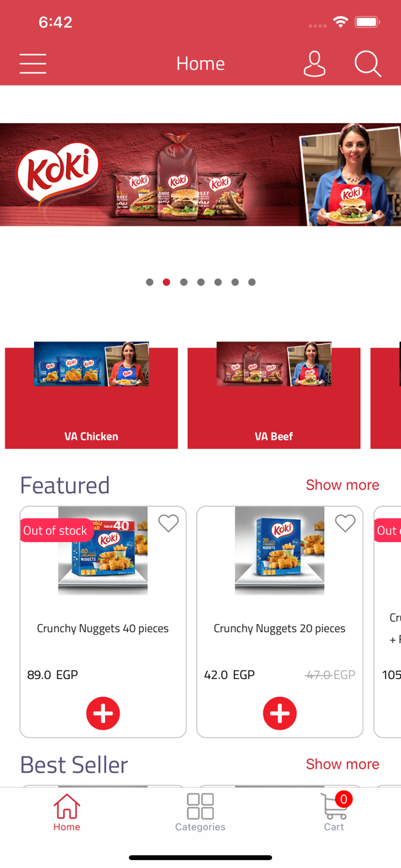
Task: Jump to the last banner slide dot
Action: tap(252, 282)
